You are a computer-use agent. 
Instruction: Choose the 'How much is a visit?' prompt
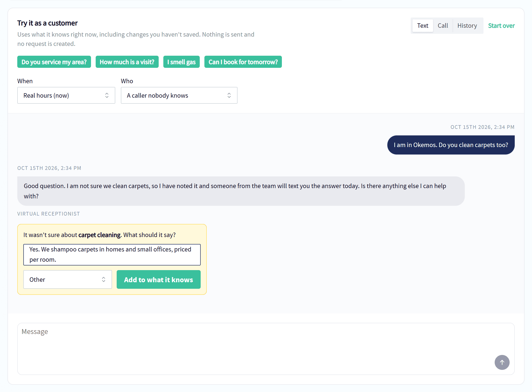(127, 62)
